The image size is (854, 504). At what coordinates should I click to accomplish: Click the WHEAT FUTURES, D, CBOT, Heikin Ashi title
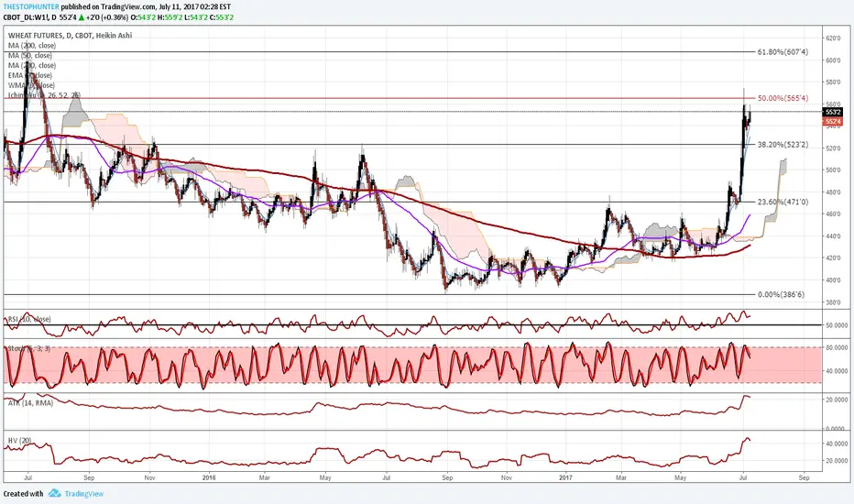pyautogui.click(x=70, y=36)
